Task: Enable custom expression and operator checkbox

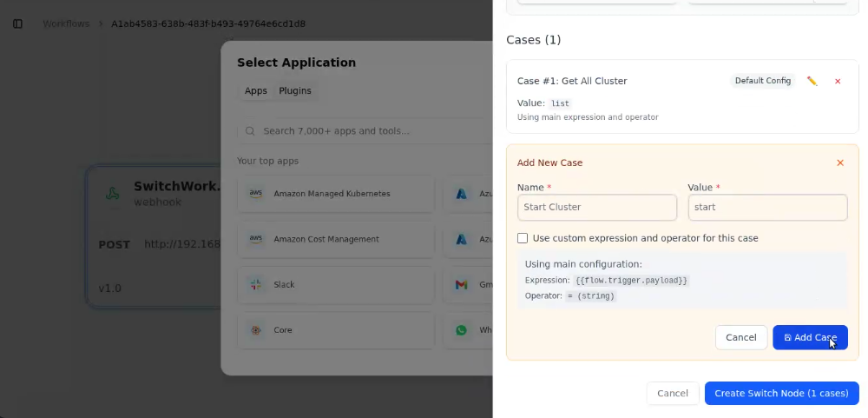Action: [x=523, y=238]
